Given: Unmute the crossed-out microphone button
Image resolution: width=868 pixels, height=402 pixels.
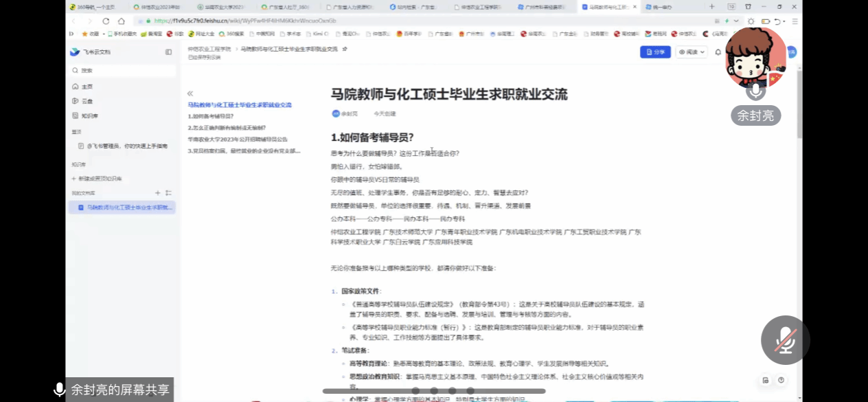Looking at the screenshot, I should click(785, 340).
